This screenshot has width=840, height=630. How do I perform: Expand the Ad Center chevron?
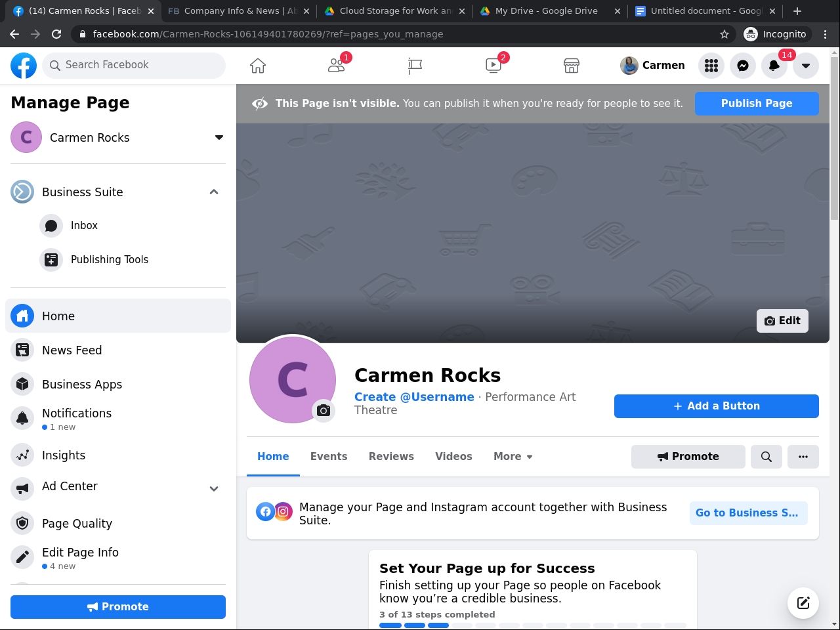pyautogui.click(x=214, y=488)
